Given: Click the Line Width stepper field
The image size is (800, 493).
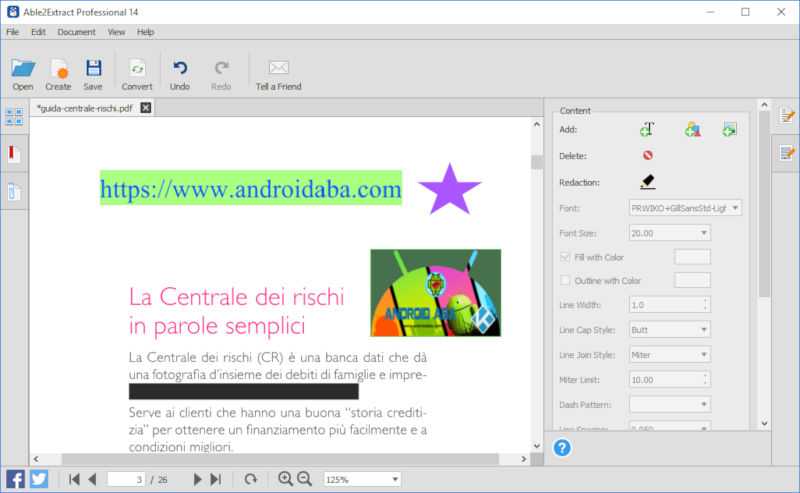Looking at the screenshot, I should pos(669,305).
